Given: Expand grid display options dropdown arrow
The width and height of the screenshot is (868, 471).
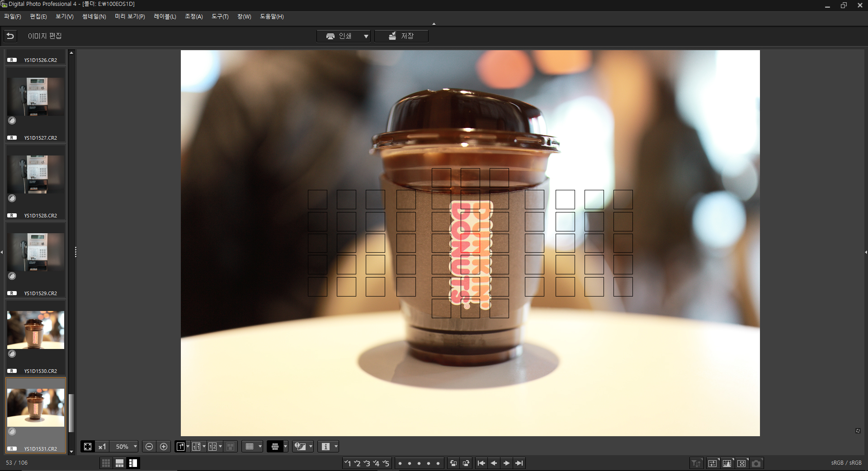Looking at the screenshot, I should click(260, 447).
